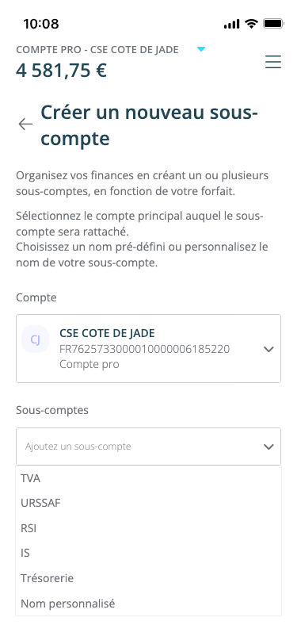The width and height of the screenshot is (297, 644).
Task: Select TVA from the list
Action: pos(149,478)
